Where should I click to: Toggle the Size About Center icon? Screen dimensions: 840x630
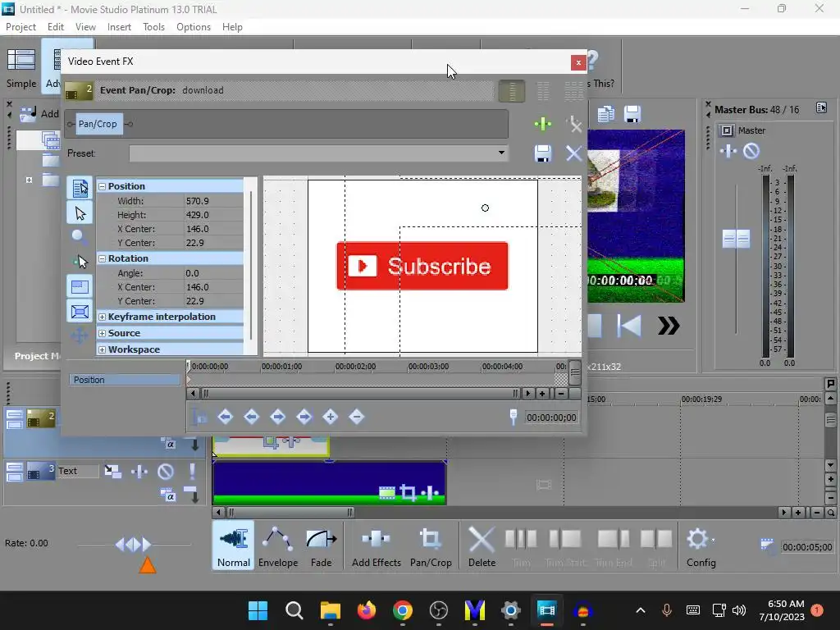click(80, 311)
